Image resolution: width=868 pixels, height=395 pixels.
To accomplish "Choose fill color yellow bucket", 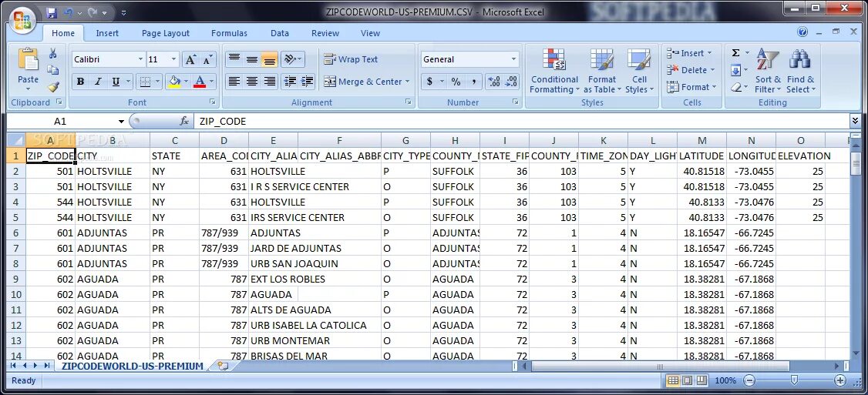I will pos(175,82).
